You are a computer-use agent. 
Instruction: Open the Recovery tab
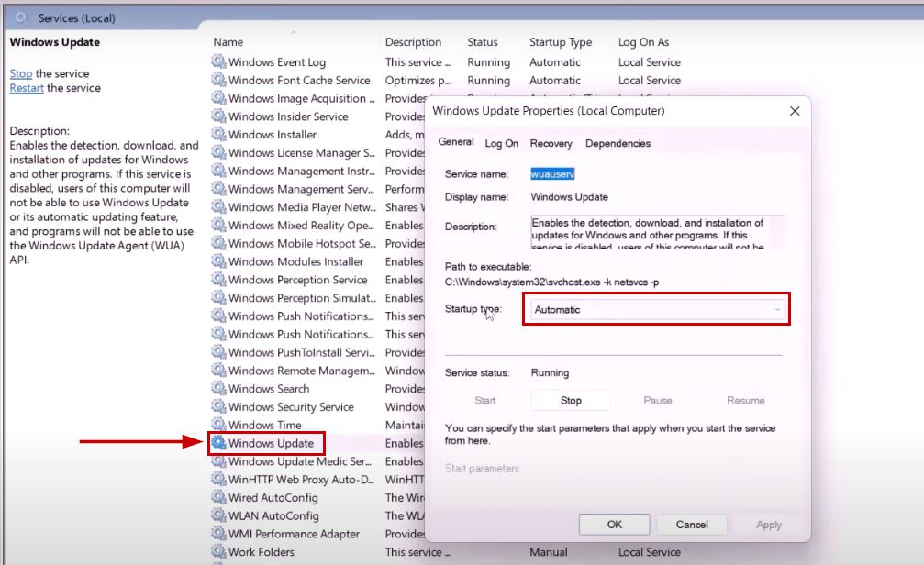point(551,143)
